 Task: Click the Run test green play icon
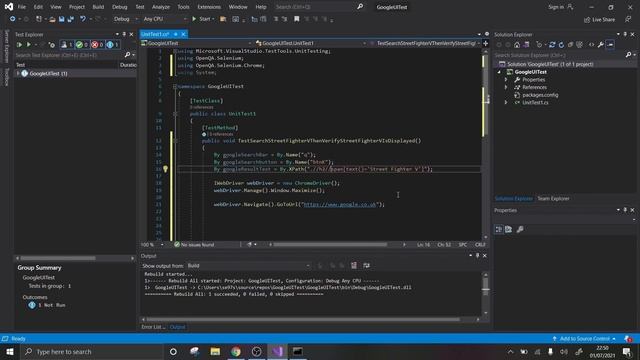pos(29,44)
